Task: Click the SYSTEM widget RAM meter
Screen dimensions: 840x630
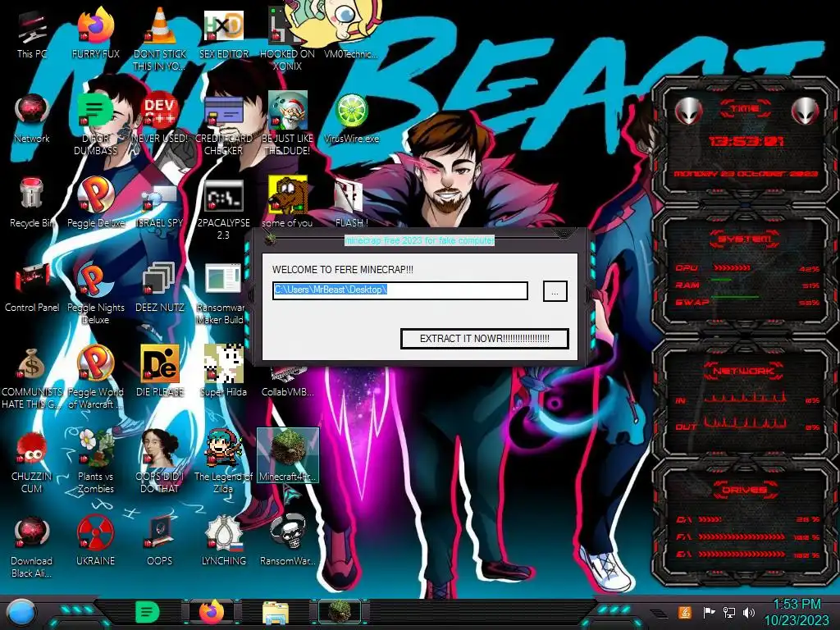Action: coord(721,280)
